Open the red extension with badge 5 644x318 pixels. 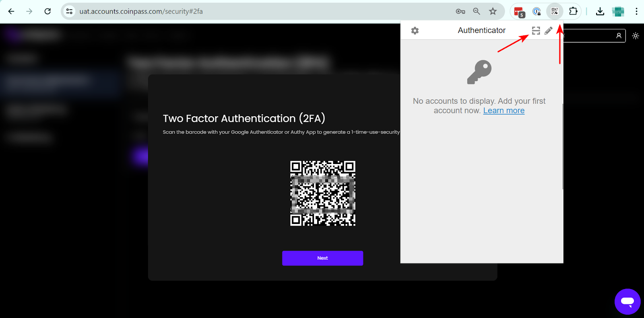pyautogui.click(x=519, y=12)
